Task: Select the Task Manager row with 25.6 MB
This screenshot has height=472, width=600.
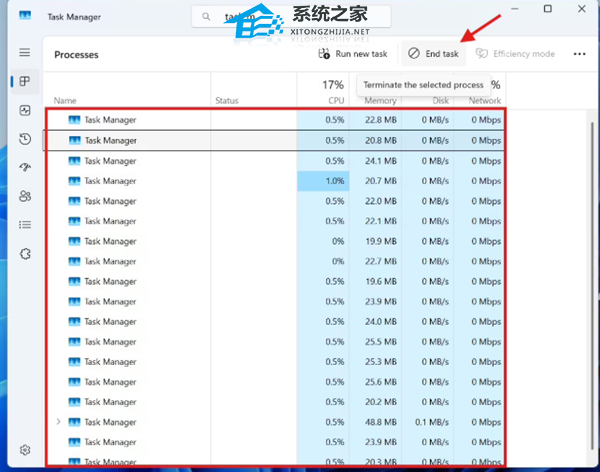Action: (275, 382)
